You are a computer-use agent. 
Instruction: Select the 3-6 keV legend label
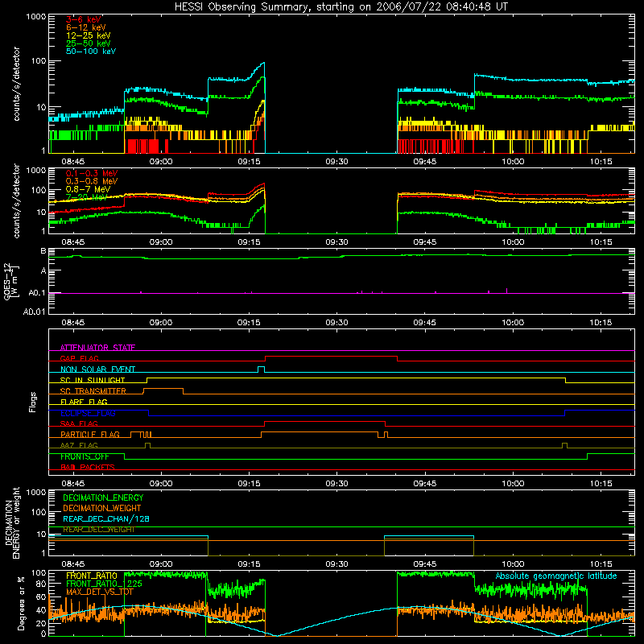tap(84, 19)
